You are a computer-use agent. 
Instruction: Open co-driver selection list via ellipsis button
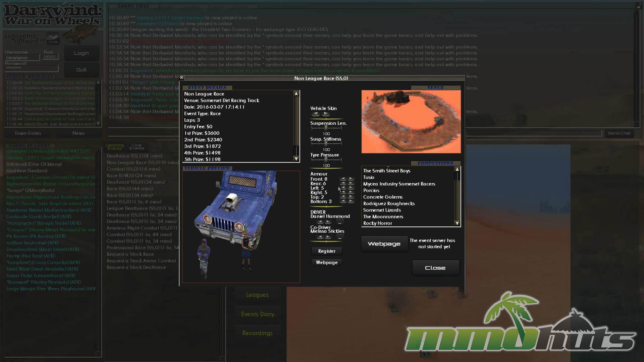340,237
